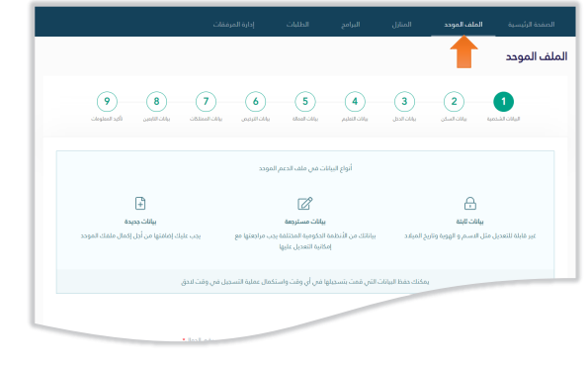Go to step 7 بيانات الممتلكات
Screen dimensions: 588x366
(x=206, y=101)
